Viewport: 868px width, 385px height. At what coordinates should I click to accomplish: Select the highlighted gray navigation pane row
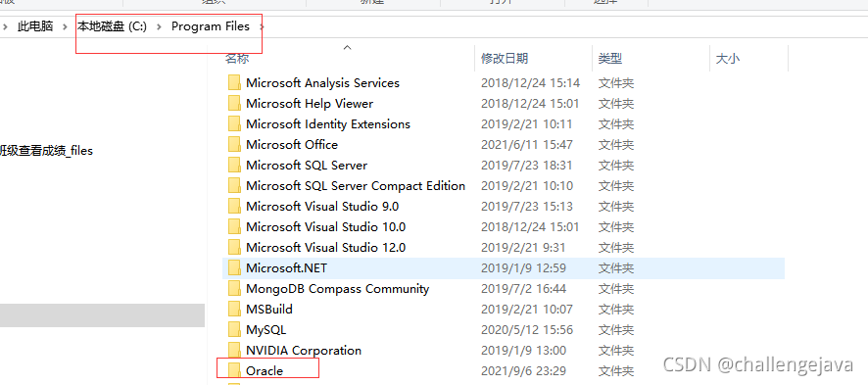(x=103, y=315)
